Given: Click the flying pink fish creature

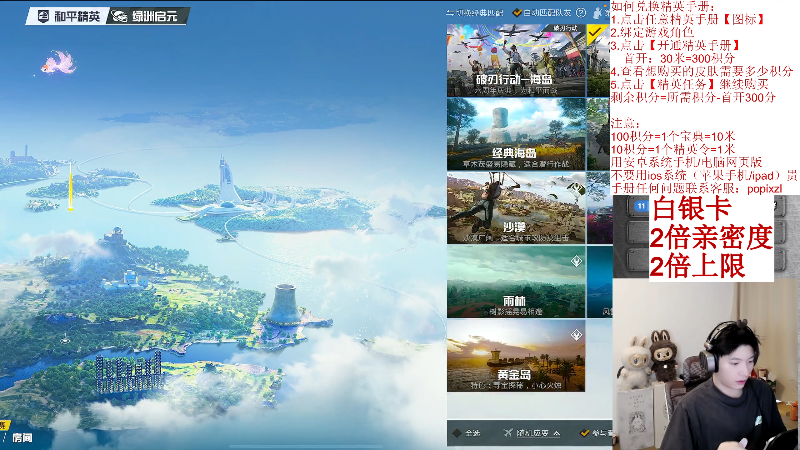Looking at the screenshot, I should [58, 62].
